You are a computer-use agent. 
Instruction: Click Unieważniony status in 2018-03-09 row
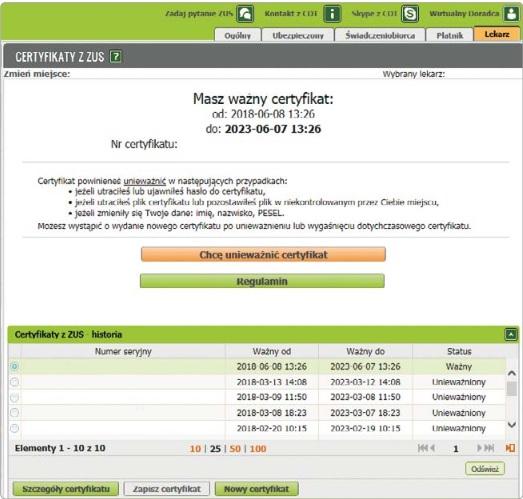tap(459, 397)
